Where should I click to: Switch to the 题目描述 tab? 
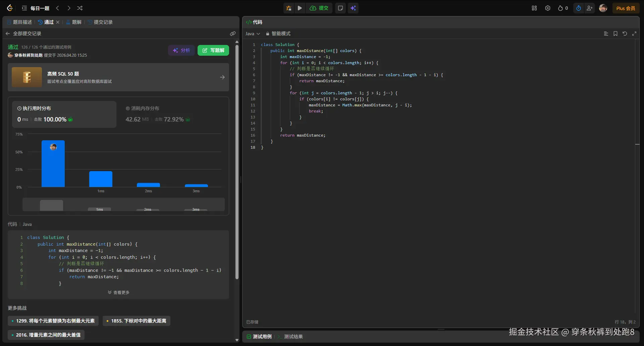[x=19, y=22]
